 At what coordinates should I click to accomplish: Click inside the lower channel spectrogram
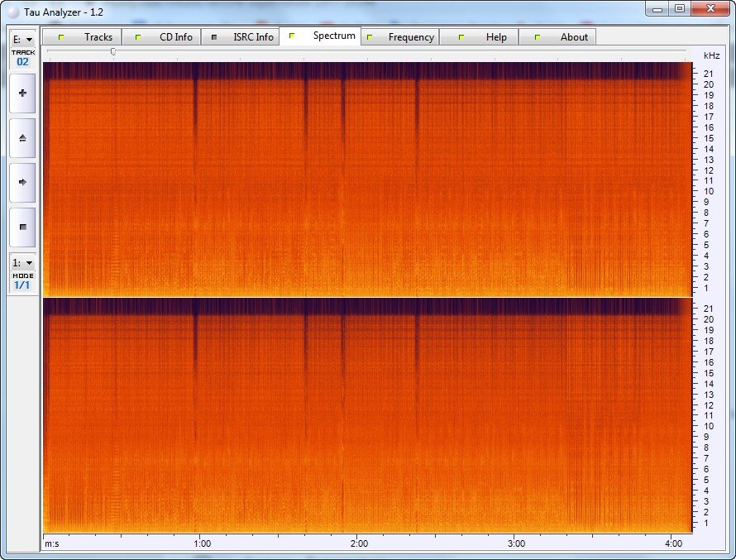367,415
